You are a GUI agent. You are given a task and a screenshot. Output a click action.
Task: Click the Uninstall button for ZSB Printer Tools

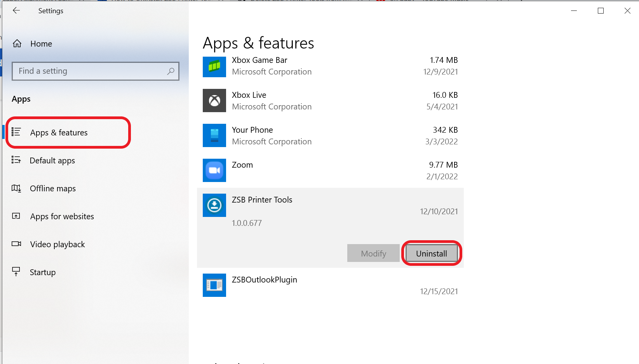point(431,253)
